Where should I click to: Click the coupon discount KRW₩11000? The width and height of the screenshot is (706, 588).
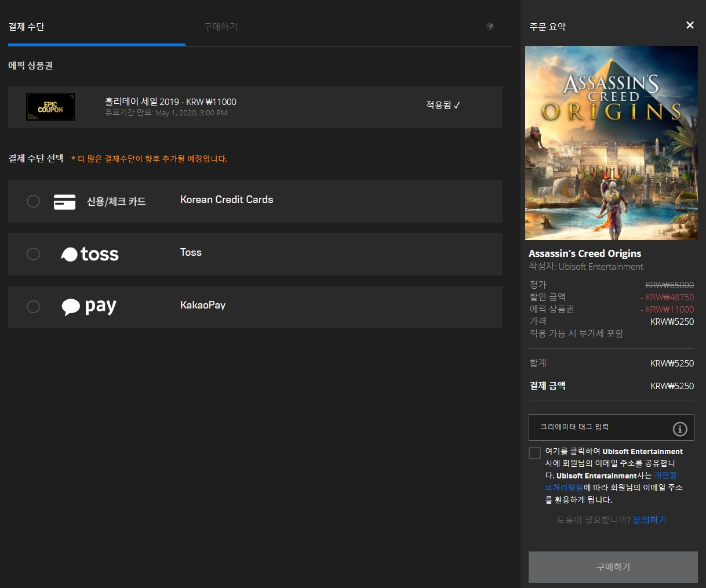[667, 309]
